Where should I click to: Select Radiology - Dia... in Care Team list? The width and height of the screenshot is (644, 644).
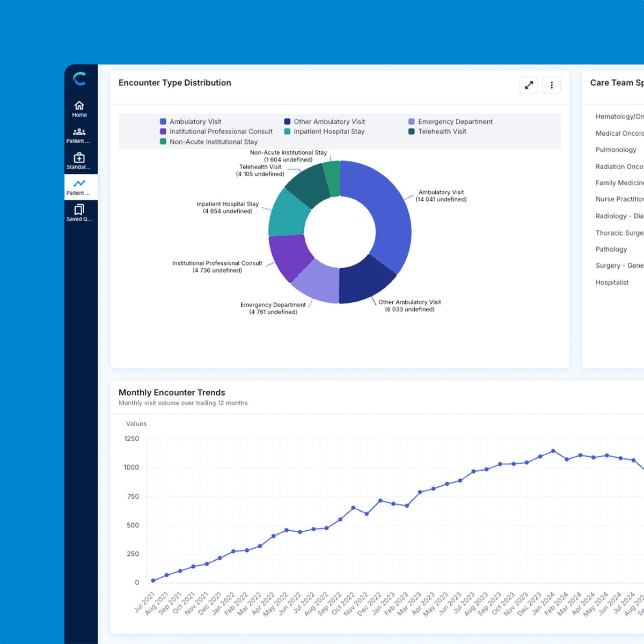point(619,216)
